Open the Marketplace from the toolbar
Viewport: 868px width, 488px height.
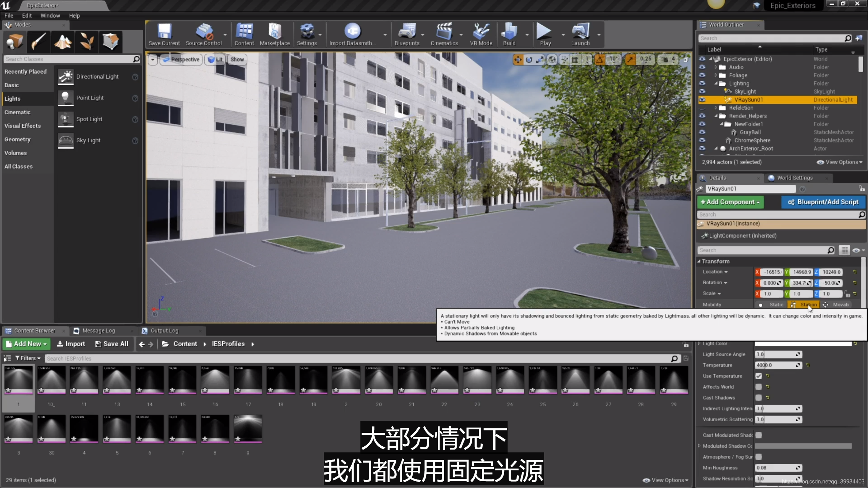(x=275, y=34)
